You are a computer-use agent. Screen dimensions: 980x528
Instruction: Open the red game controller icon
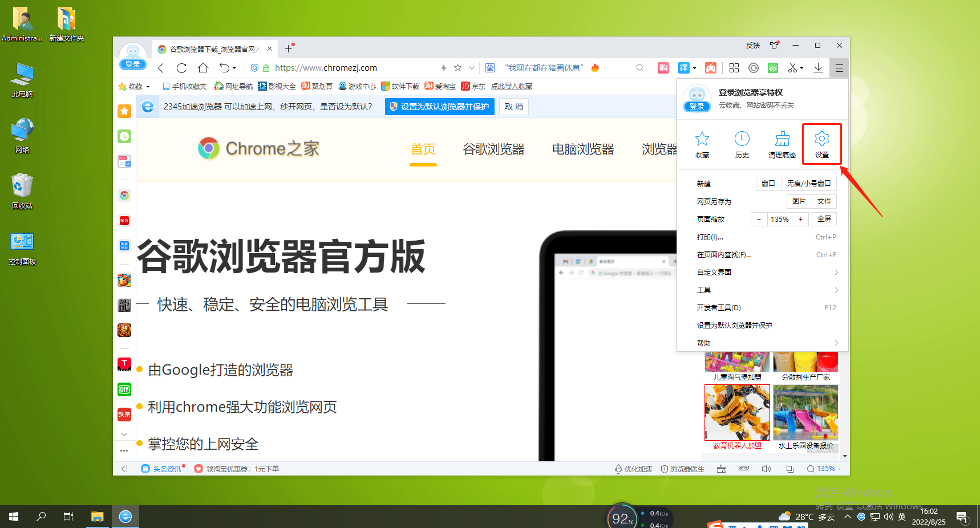click(711, 68)
